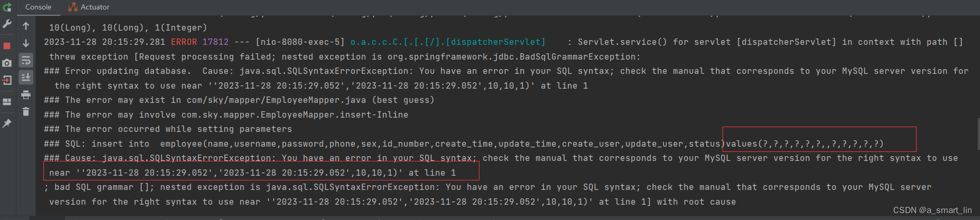The height and width of the screenshot is (220, 980).
Task: Click the Exit application icon
Action: [7, 80]
